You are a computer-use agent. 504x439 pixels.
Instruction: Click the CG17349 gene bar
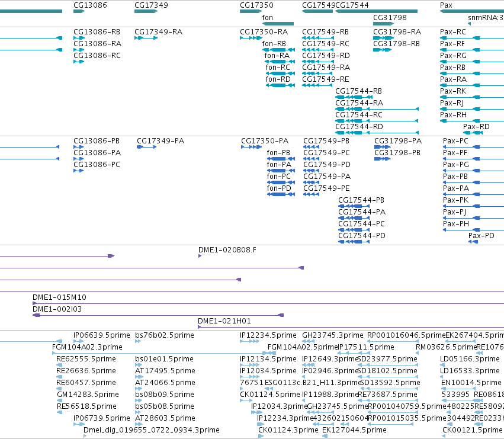pos(146,11)
